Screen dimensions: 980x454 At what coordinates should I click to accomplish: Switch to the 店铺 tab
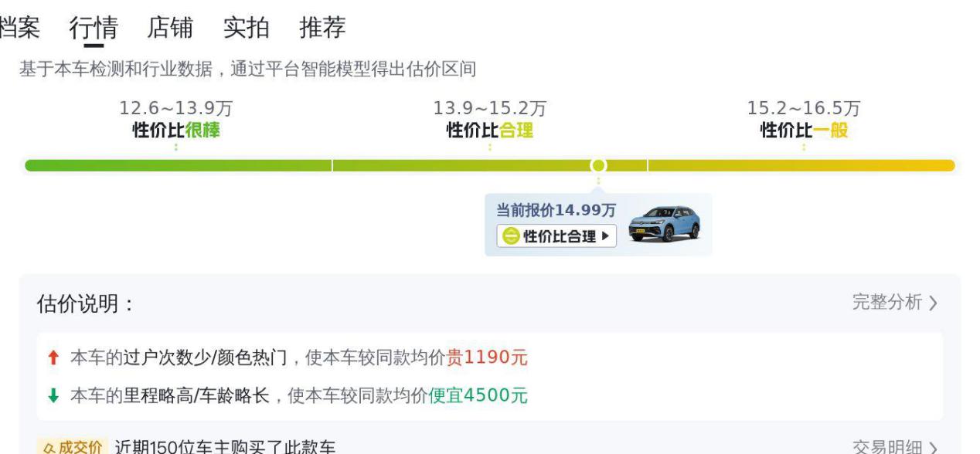(170, 28)
